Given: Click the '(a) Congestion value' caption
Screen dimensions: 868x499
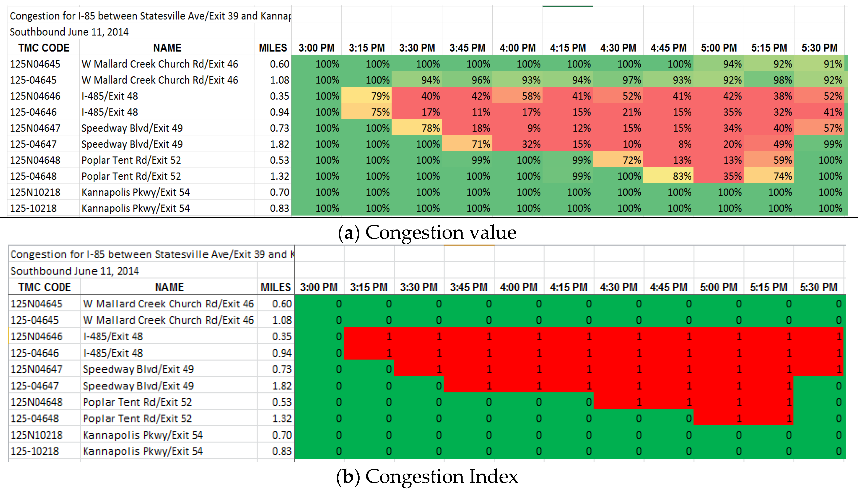Looking at the screenshot, I should 427,233.
